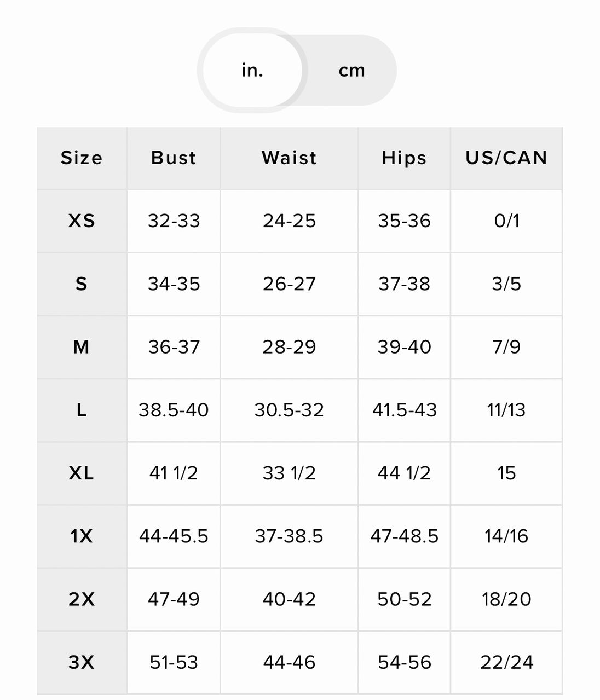
Task: Select the in. unit option
Action: tap(252, 71)
